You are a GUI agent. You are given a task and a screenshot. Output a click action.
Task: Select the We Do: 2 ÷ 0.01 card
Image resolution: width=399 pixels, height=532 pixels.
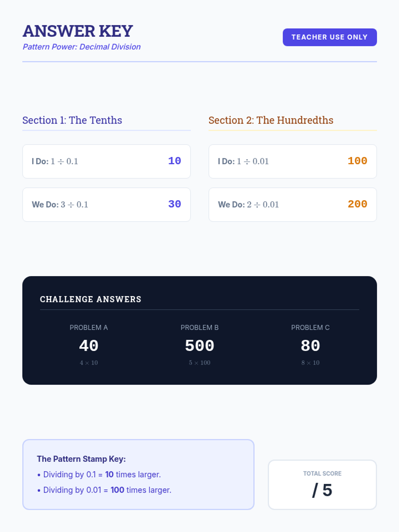[293, 204]
